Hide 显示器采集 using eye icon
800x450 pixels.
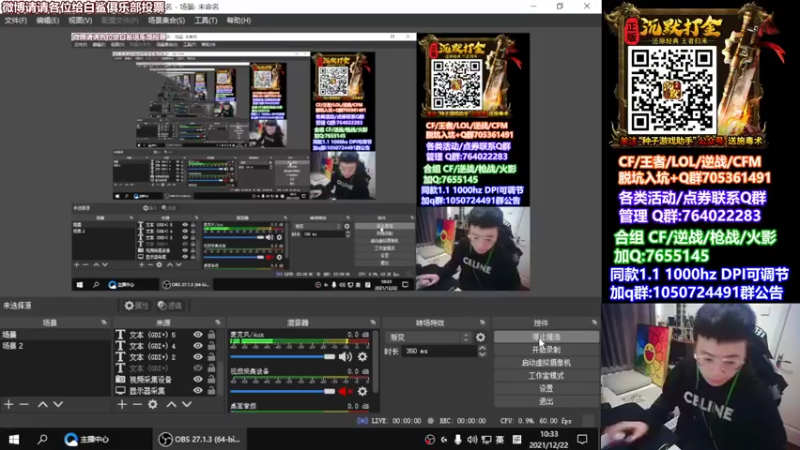[x=198, y=391]
